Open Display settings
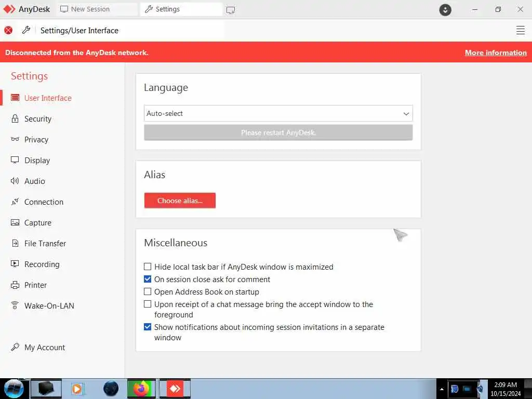Image resolution: width=532 pixels, height=399 pixels. [37, 160]
